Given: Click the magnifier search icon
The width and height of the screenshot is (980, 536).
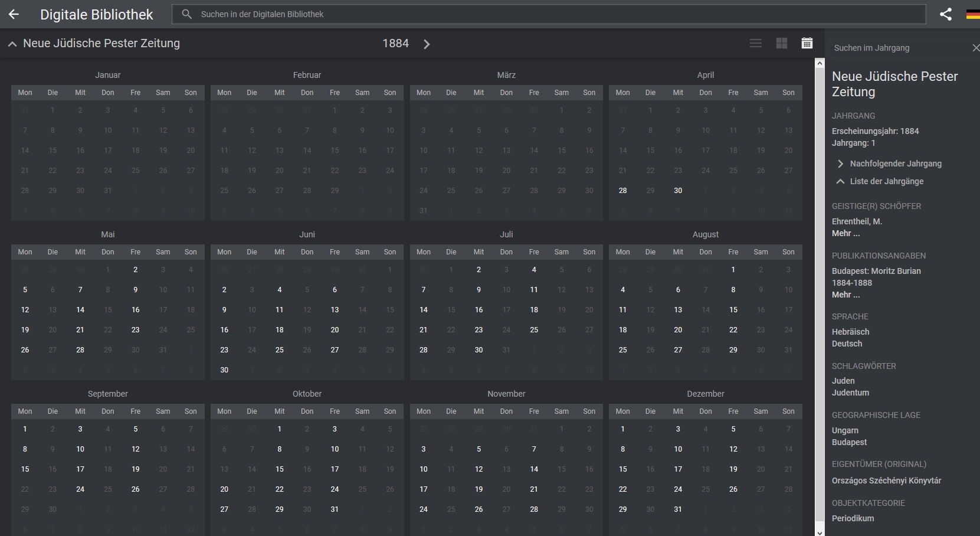Looking at the screenshot, I should (186, 14).
